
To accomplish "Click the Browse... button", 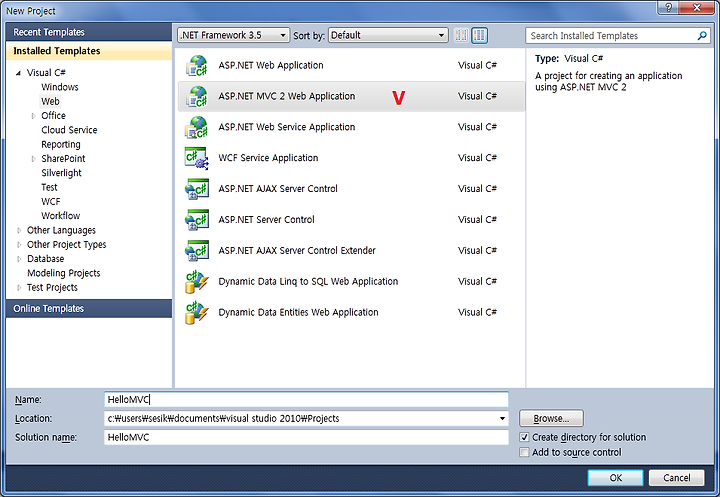I will 551,418.
